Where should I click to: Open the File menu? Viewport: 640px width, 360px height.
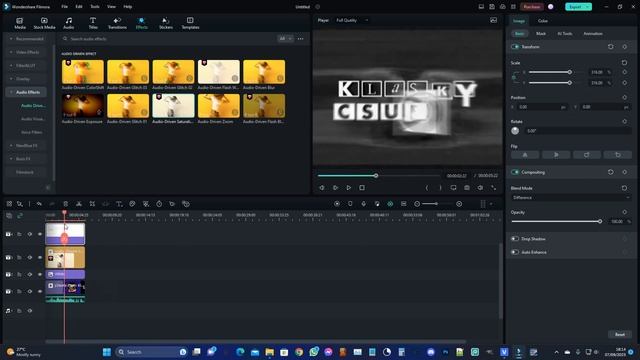coord(64,7)
